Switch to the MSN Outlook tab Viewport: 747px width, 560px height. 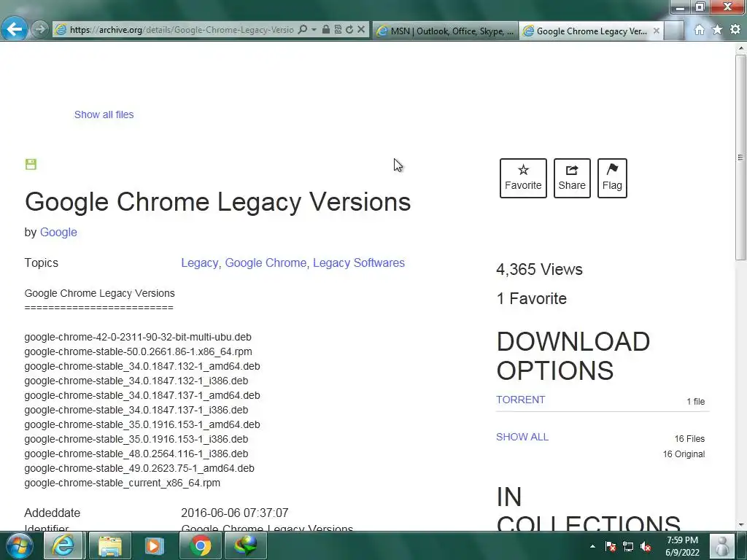(x=446, y=31)
